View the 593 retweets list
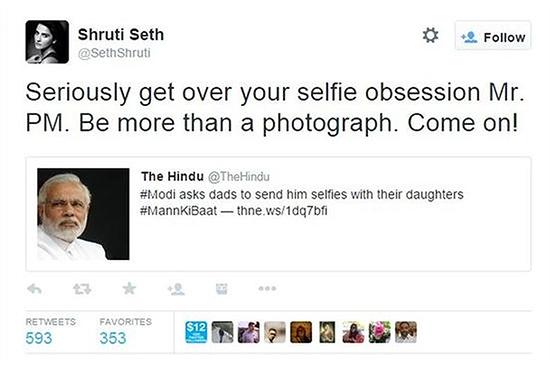 39,338
